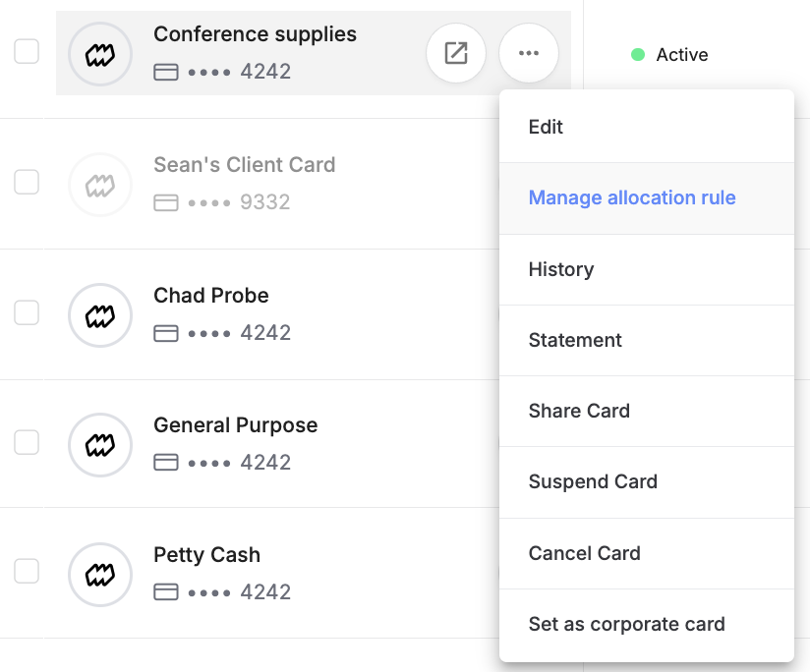Image resolution: width=810 pixels, height=672 pixels.
Task: Click the Chad Probe card logo avatar
Action: tap(100, 315)
